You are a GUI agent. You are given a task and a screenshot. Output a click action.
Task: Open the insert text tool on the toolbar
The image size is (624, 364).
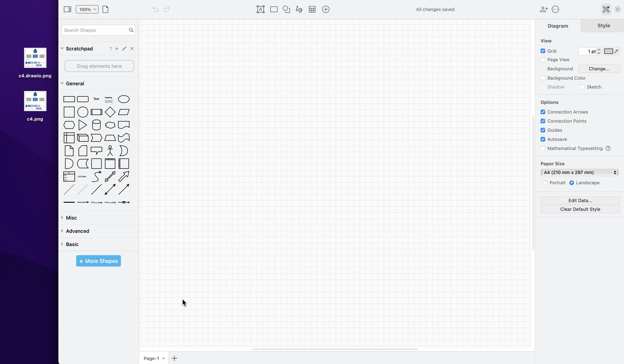tap(260, 9)
